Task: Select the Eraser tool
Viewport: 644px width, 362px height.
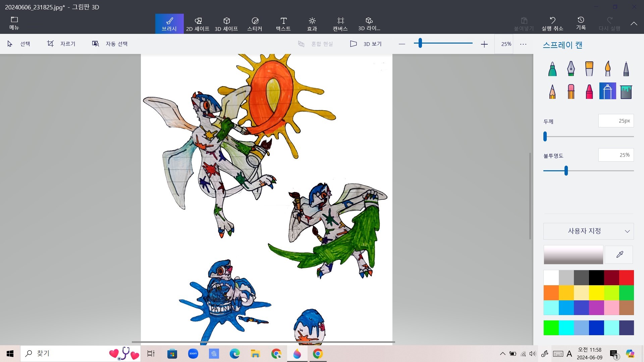Action: tap(571, 91)
